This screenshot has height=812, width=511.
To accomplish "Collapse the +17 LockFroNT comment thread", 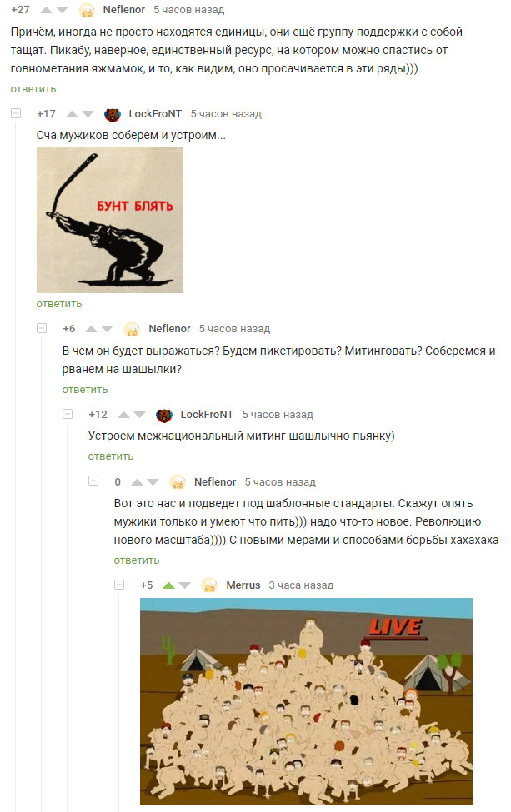I will pyautogui.click(x=16, y=113).
